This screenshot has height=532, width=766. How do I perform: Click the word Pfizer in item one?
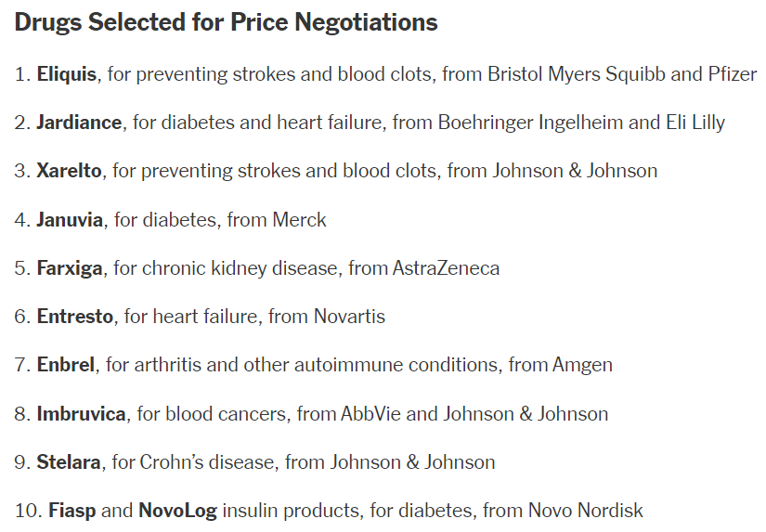(x=733, y=74)
